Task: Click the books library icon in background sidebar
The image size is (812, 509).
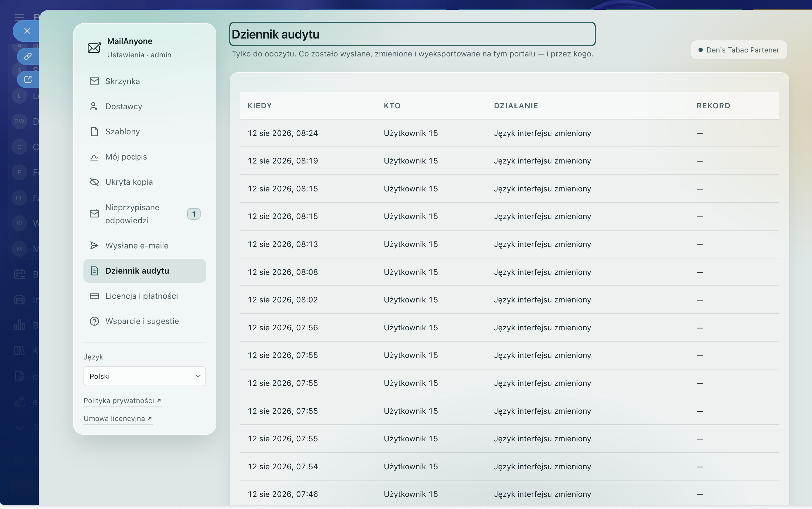Action: (x=19, y=351)
